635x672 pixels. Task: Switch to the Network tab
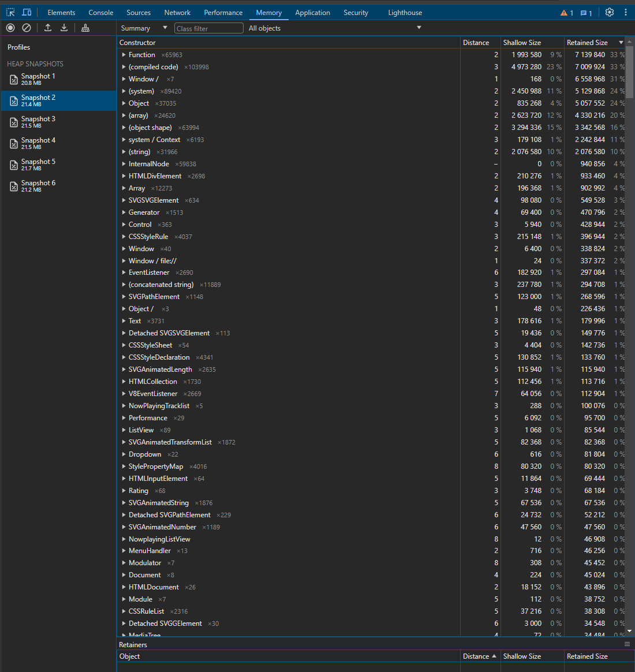coord(177,13)
